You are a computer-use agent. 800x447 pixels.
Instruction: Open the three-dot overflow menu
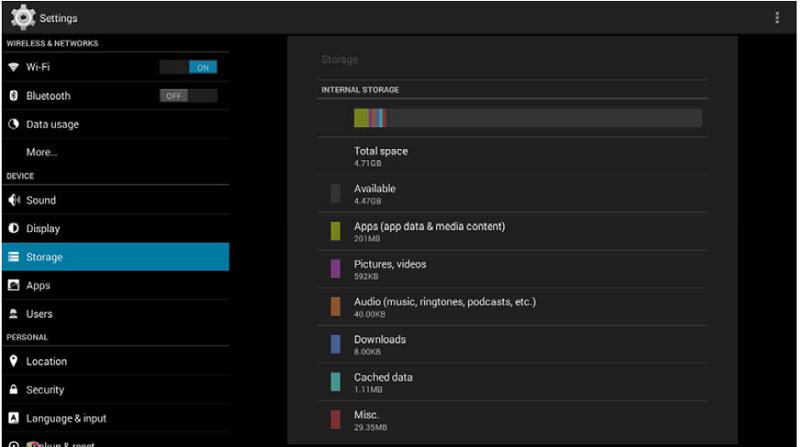coord(777,18)
